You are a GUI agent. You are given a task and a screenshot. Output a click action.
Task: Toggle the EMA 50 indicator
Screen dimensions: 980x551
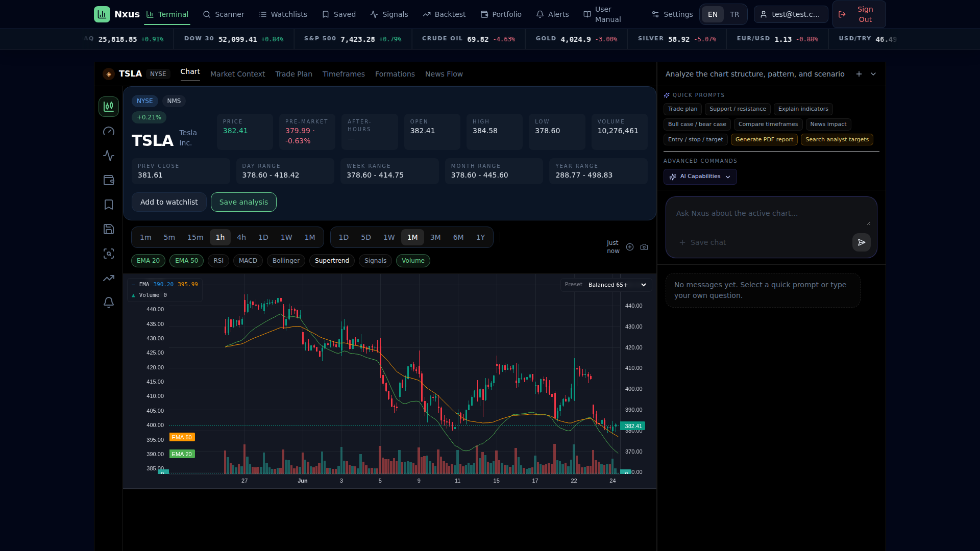coord(186,261)
